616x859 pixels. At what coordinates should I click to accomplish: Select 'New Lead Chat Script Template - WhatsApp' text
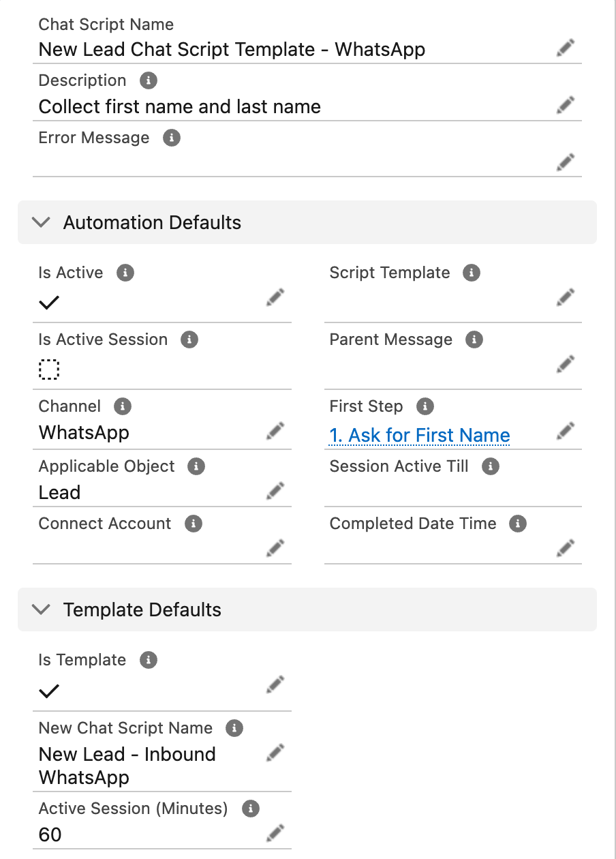click(232, 50)
